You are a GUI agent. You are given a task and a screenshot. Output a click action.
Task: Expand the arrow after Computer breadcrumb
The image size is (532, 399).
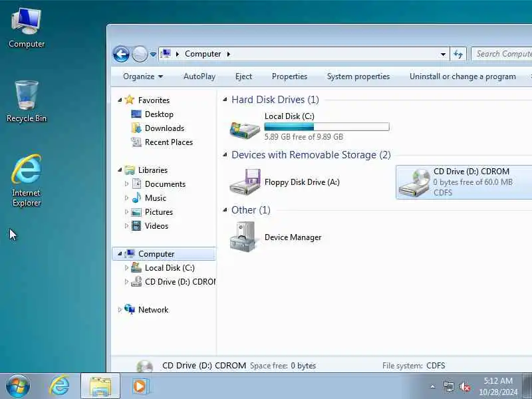pyautogui.click(x=228, y=54)
